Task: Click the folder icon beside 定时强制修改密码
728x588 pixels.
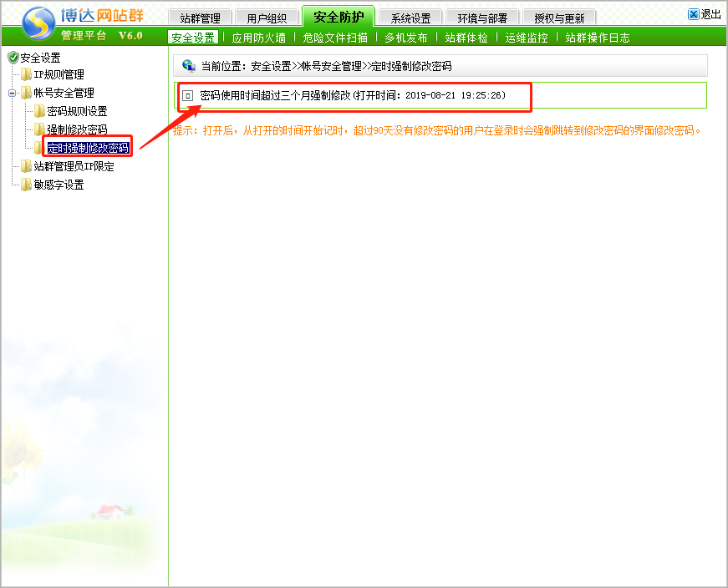Action: (39, 148)
